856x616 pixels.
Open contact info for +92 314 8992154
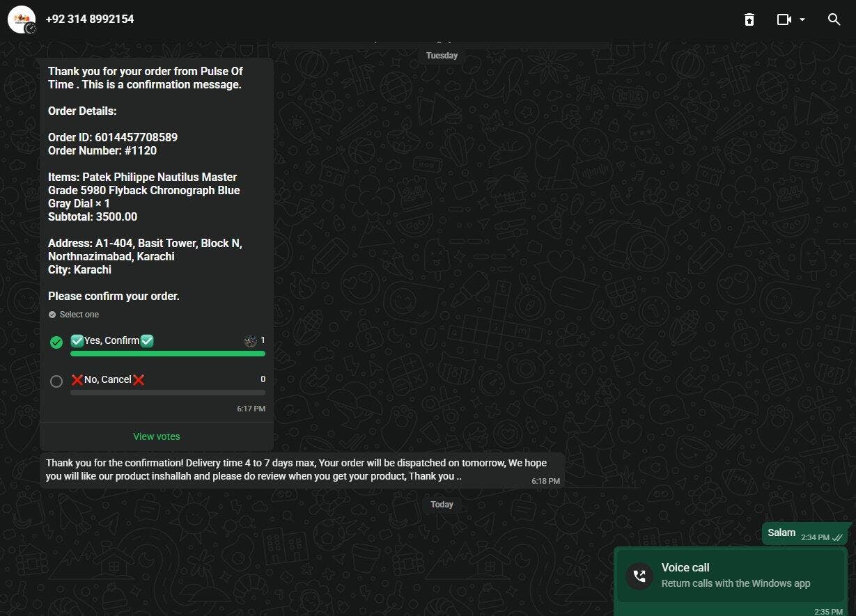90,19
